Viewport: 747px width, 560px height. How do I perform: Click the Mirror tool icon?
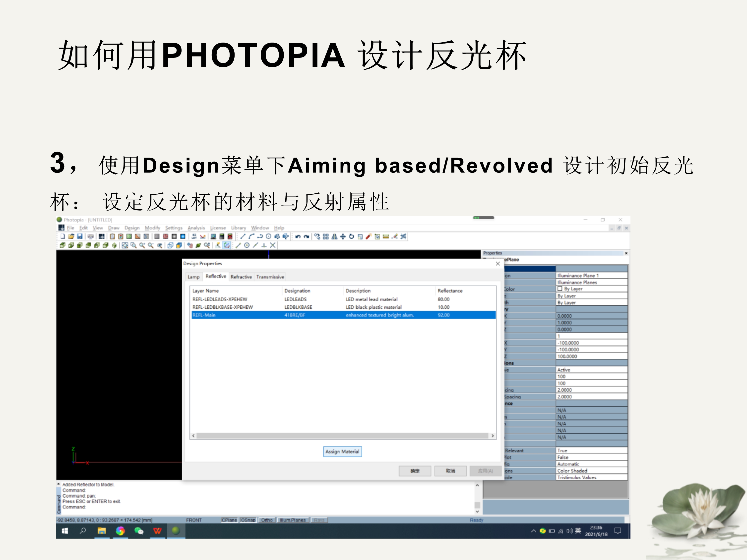click(x=334, y=237)
